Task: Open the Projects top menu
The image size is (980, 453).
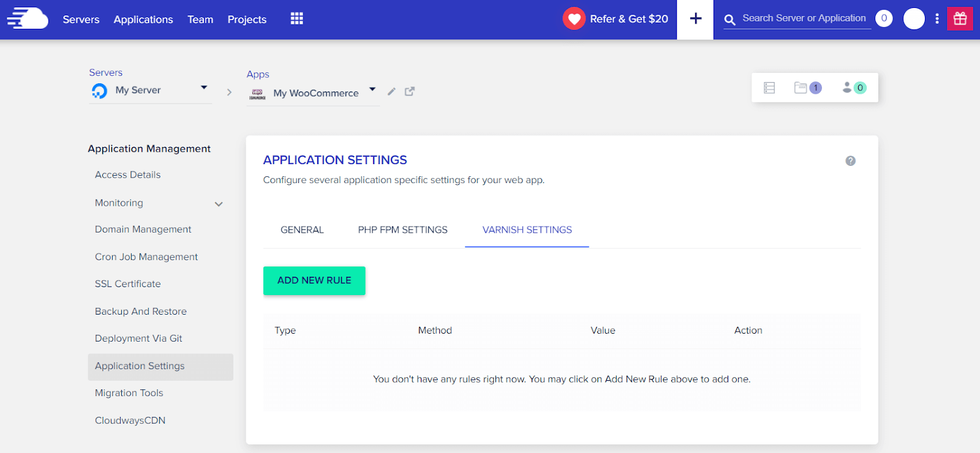Action: [247, 20]
